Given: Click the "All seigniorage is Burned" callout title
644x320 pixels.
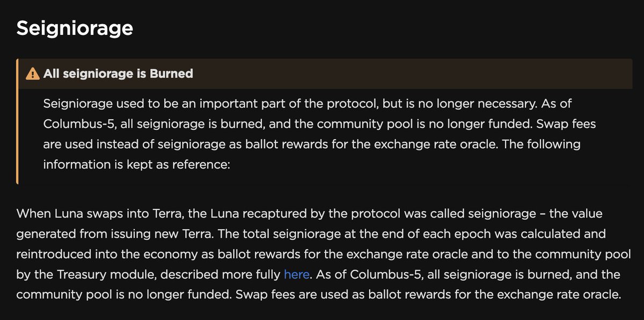Looking at the screenshot, I should (118, 74).
